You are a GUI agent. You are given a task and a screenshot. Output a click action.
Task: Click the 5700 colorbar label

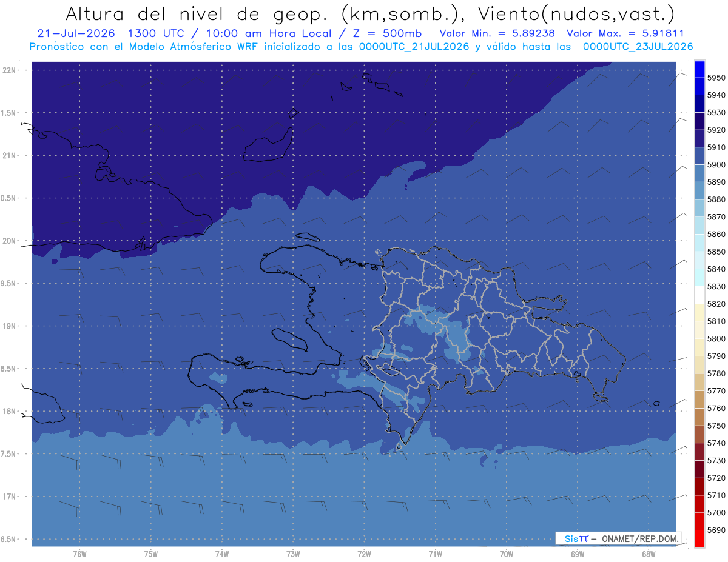tap(716, 512)
